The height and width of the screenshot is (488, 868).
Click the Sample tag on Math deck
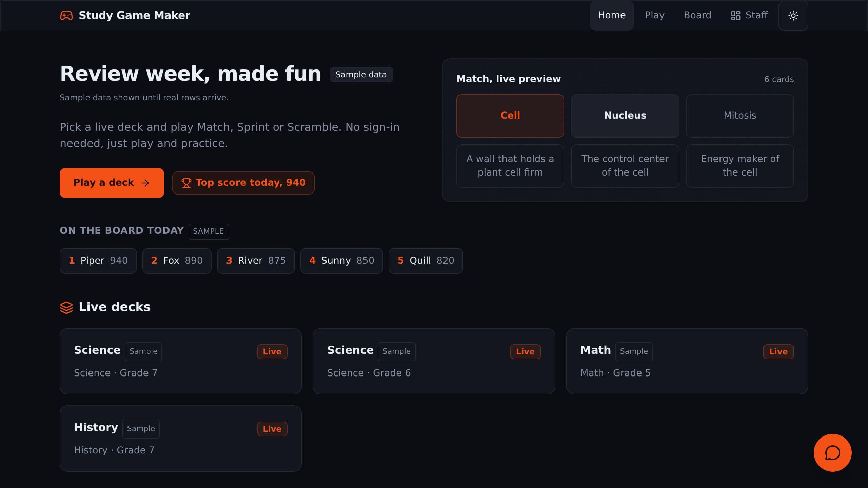click(634, 351)
